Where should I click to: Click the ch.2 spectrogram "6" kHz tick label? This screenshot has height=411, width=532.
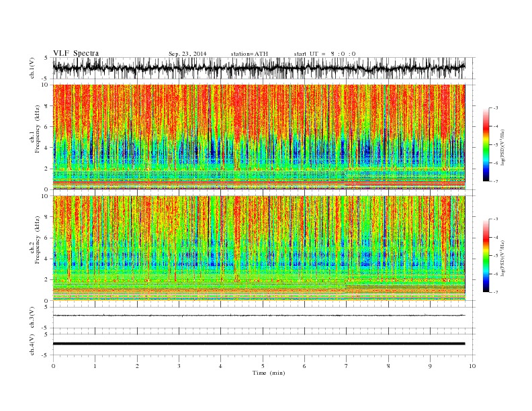coord(46,238)
